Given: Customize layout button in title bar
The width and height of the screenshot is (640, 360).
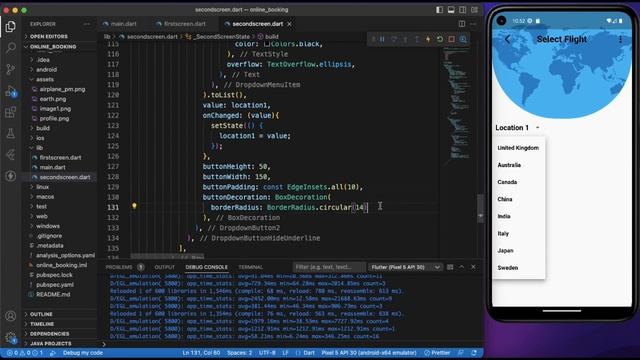Looking at the screenshot, I should pos(474,10).
